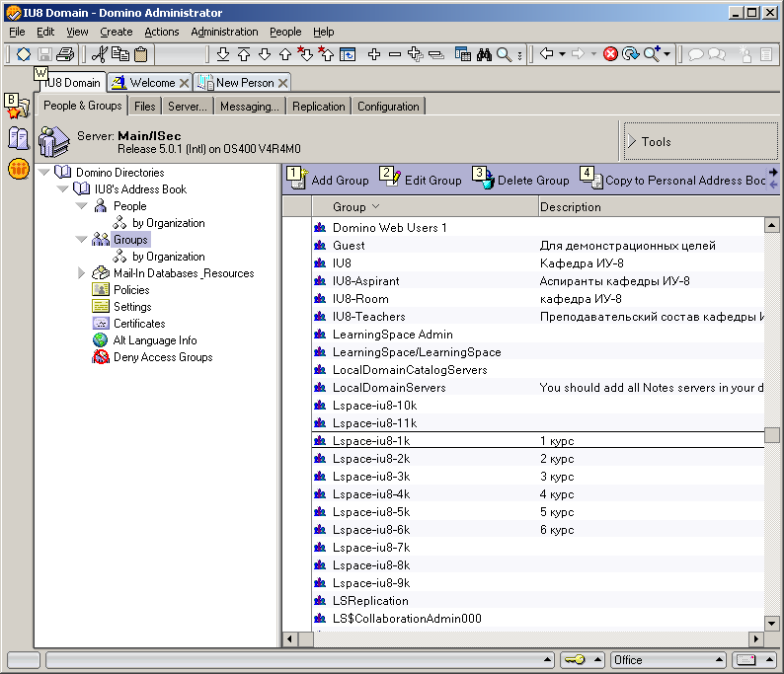Click the Cut scissors icon
The image size is (784, 674).
[x=100, y=54]
